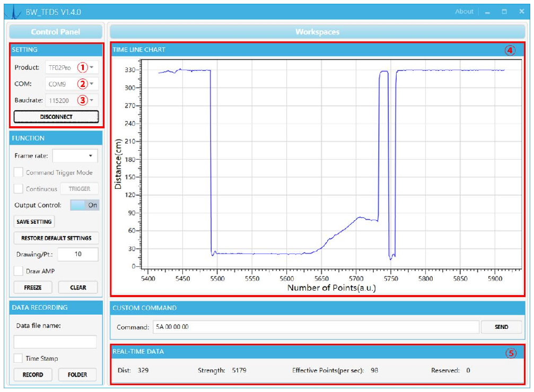This screenshot has width=534, height=392.
Task: Click the FREEZE button
Action: coord(33,288)
